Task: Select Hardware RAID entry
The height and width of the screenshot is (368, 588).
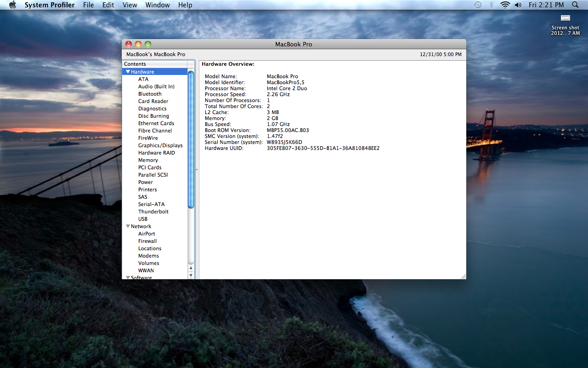Action: pos(157,153)
